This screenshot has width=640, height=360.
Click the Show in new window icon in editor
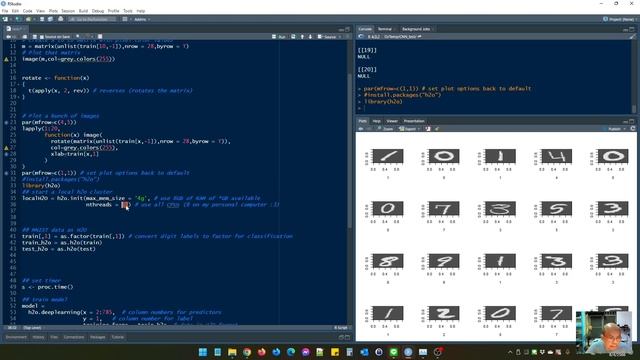click(x=24, y=37)
